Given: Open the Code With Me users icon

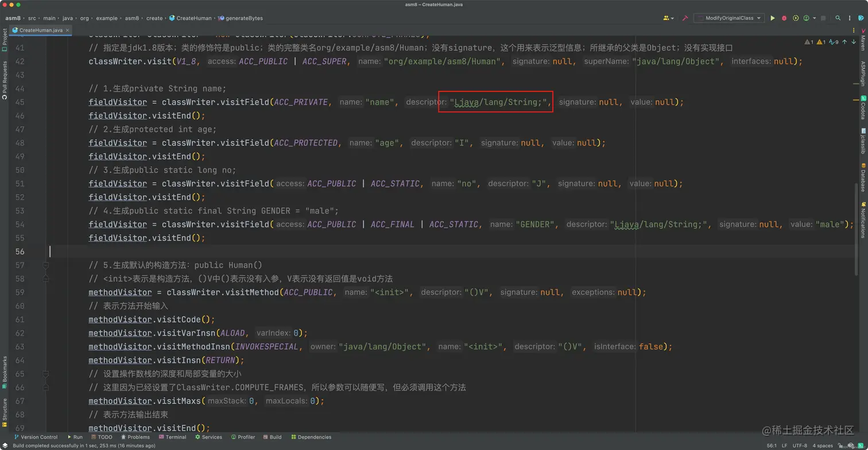Looking at the screenshot, I should (666, 18).
